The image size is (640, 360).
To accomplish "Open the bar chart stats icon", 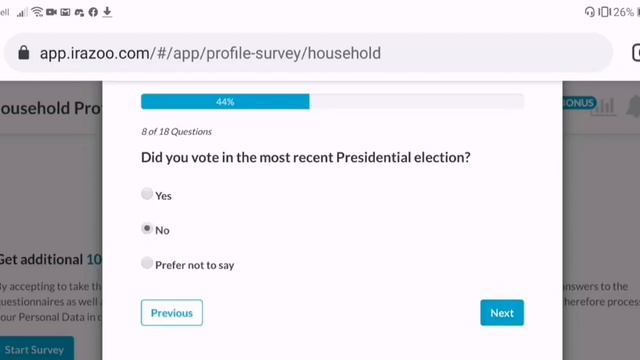I will [x=603, y=107].
